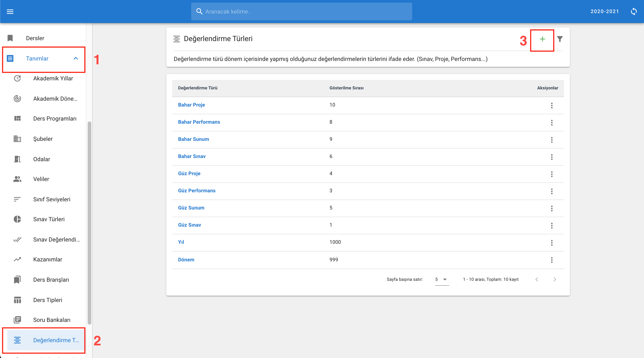644x358 pixels.
Task: Select Sınav Türleri in sidebar
Action: pyautogui.click(x=49, y=219)
